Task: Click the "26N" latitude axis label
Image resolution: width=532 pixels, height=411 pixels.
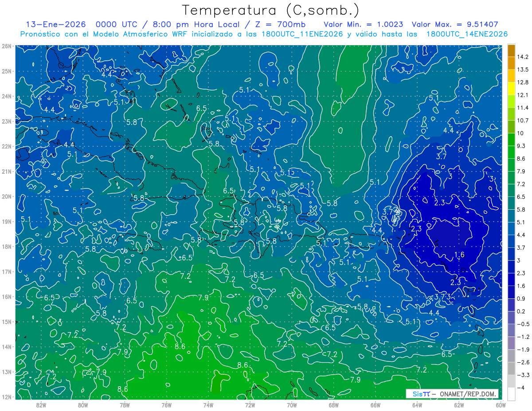Action: coord(6,46)
